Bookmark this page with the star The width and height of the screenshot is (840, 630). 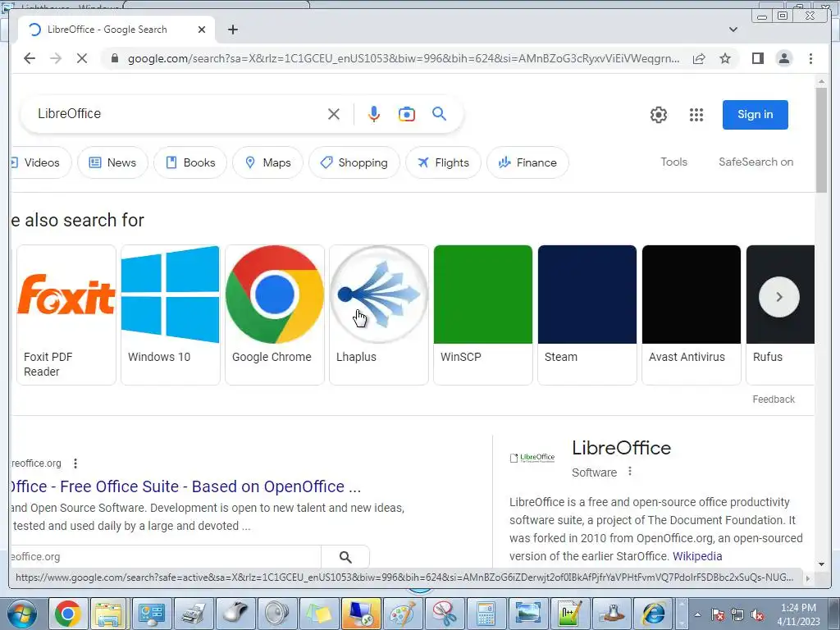coord(725,58)
